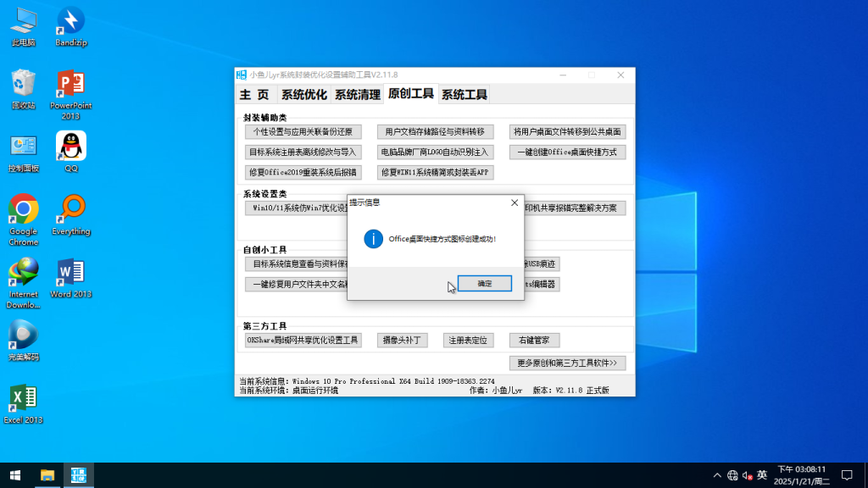Viewport: 868px width, 488px height.
Task: Click the 确定 button in the dialog
Action: pyautogui.click(x=484, y=284)
